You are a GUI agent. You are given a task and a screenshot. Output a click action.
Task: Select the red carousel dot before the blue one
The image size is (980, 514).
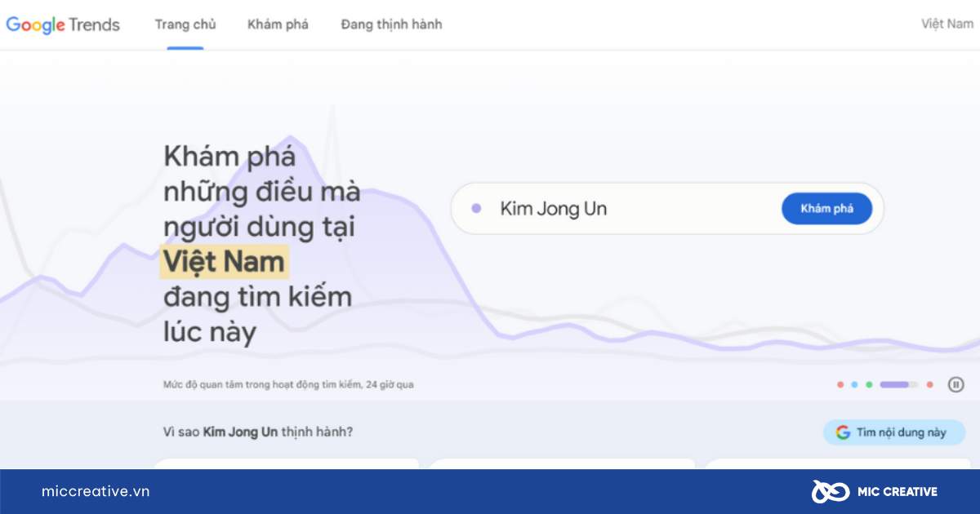click(840, 384)
